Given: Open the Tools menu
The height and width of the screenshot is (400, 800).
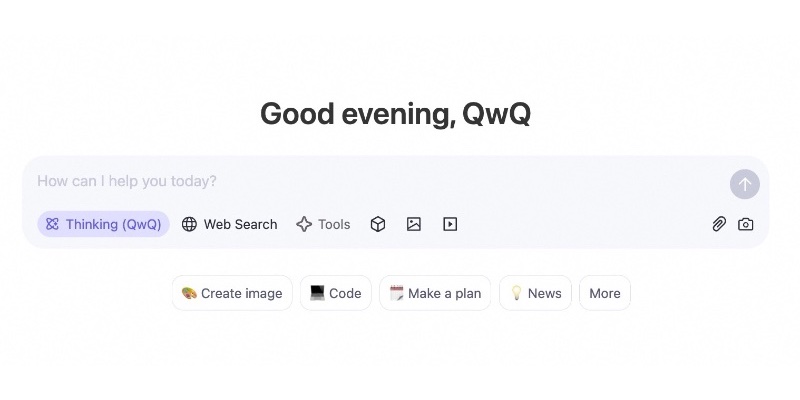Looking at the screenshot, I should coord(323,224).
